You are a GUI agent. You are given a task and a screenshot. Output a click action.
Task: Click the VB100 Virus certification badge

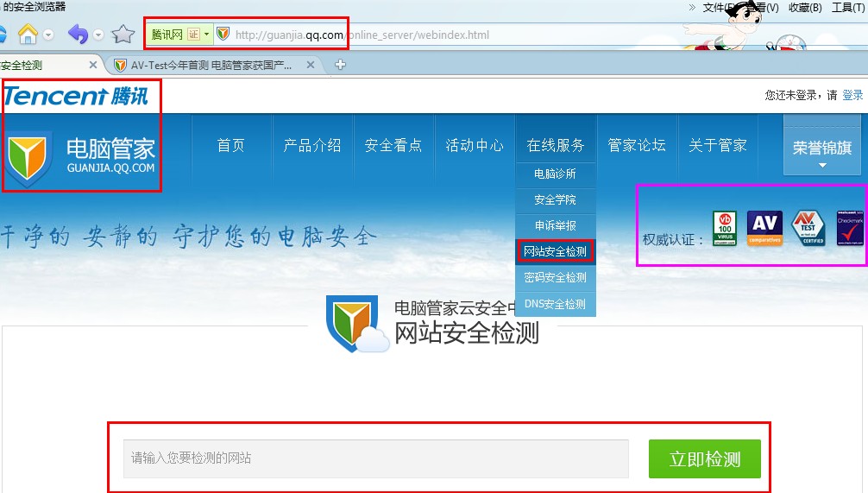(x=725, y=228)
